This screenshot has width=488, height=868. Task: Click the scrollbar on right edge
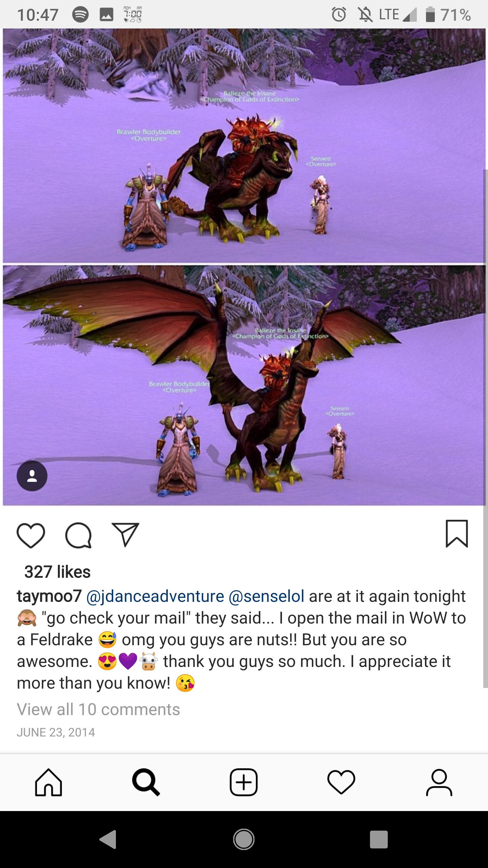(x=486, y=428)
